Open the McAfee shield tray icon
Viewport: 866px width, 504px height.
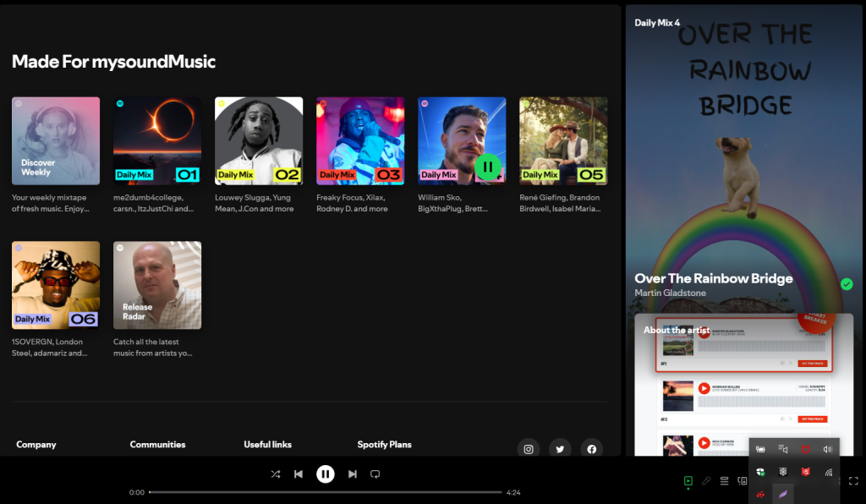click(x=805, y=449)
